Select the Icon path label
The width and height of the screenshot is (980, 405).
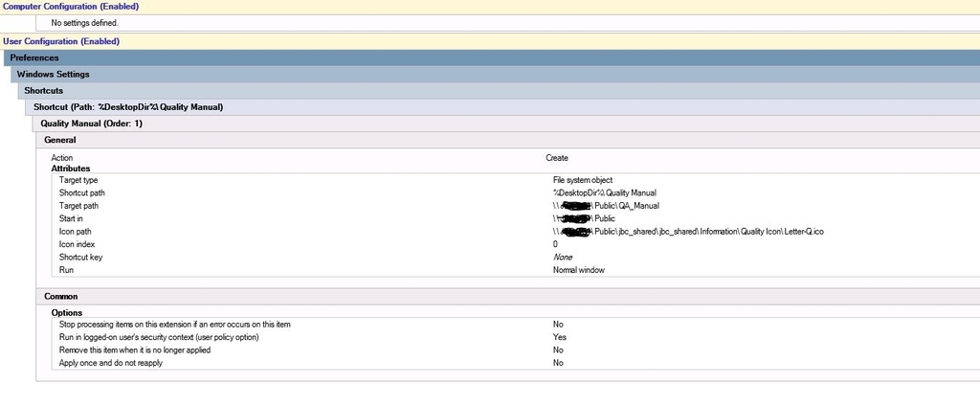coord(75,232)
